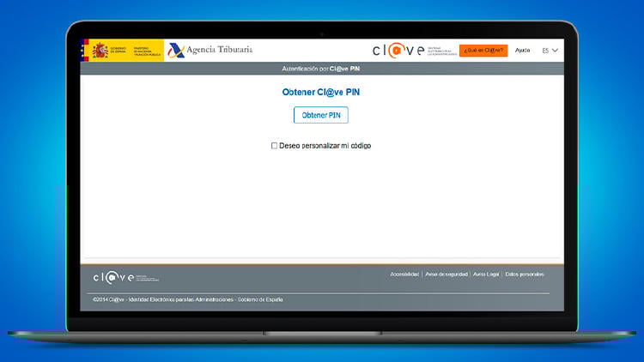The image size is (644, 362).
Task: Enable the Deseo personalizar mi código checkbox
Action: (x=275, y=146)
